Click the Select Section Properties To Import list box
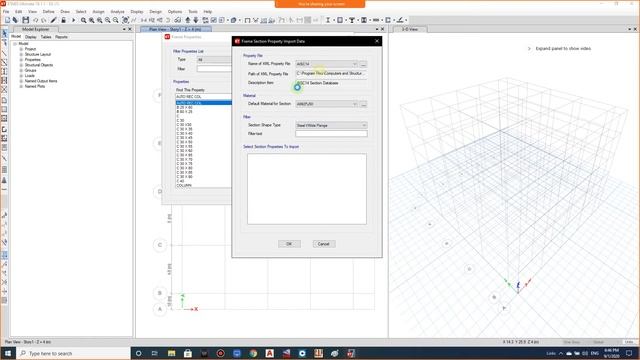This screenshot has height=360, width=640. coord(307,189)
